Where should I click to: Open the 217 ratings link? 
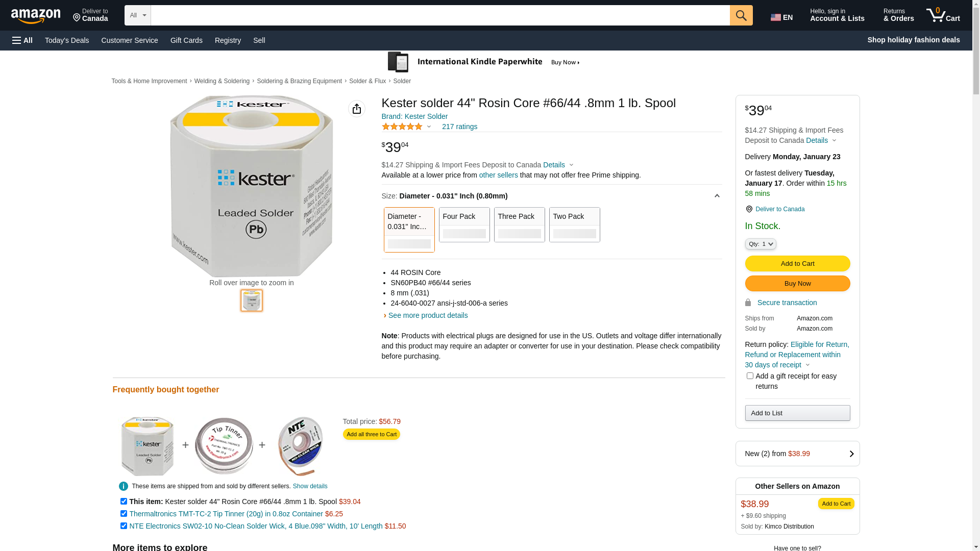[x=459, y=127]
